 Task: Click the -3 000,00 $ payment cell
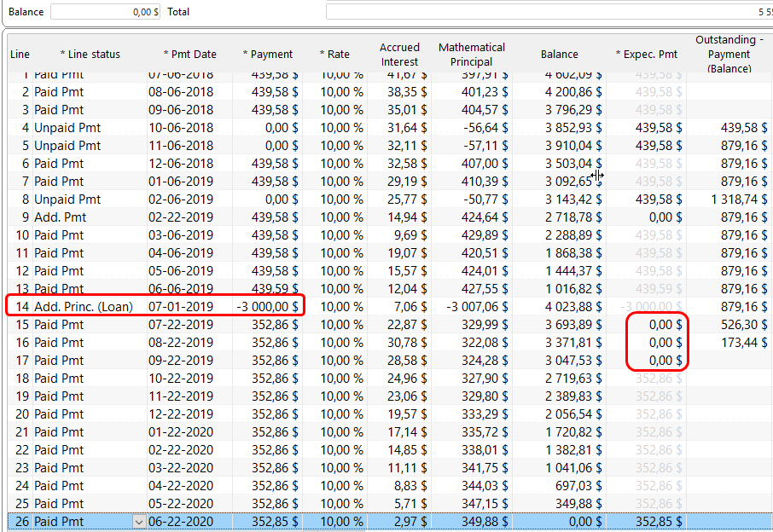tap(267, 307)
